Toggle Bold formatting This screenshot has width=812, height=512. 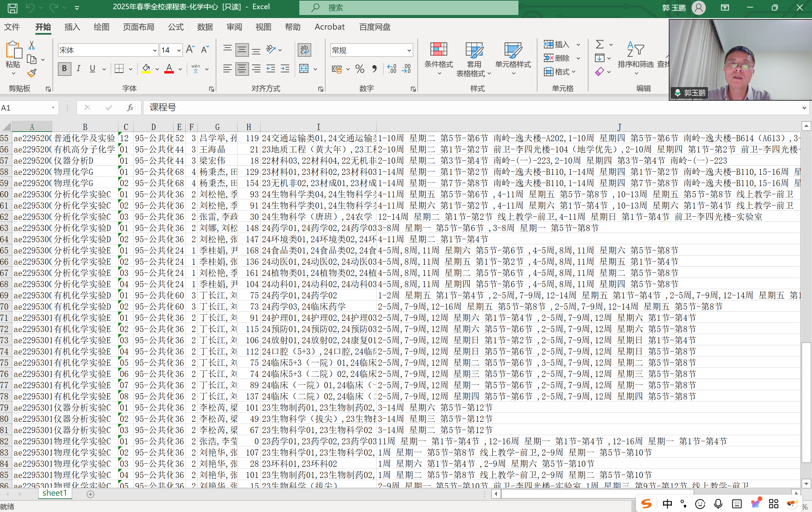click(x=64, y=69)
